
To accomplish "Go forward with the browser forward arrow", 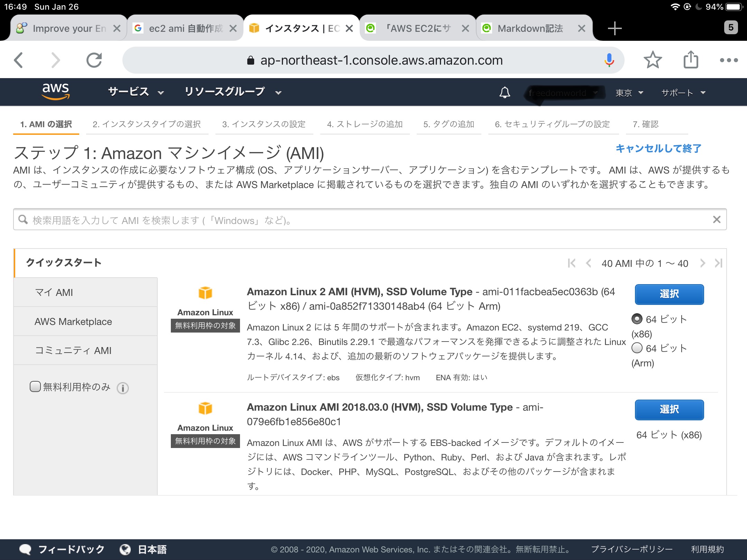I will coord(55,60).
